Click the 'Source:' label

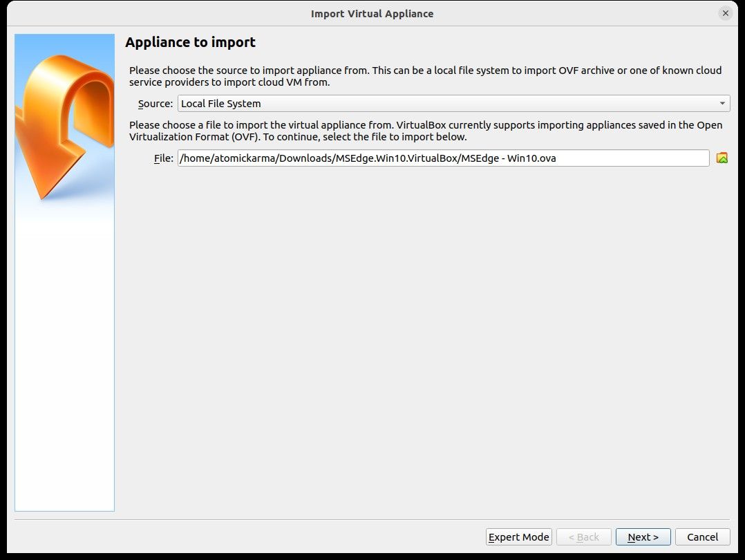pos(155,104)
